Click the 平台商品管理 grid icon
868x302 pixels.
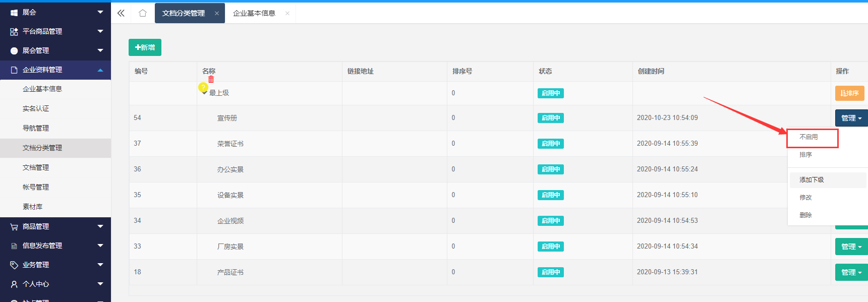point(14,31)
